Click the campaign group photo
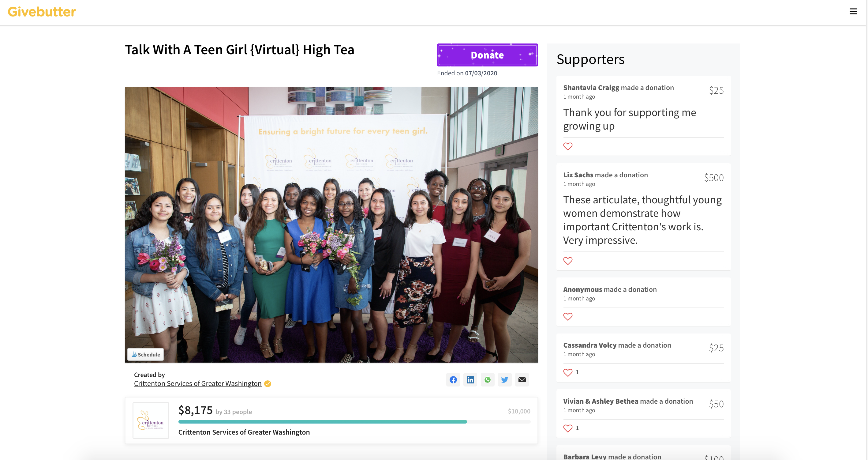This screenshot has height=460, width=868. 331,224
